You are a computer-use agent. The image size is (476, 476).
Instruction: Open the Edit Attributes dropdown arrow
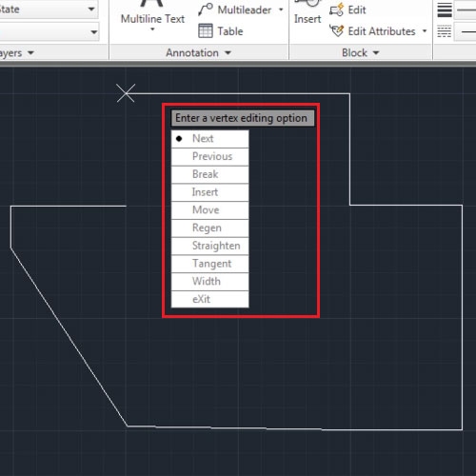pos(425,30)
